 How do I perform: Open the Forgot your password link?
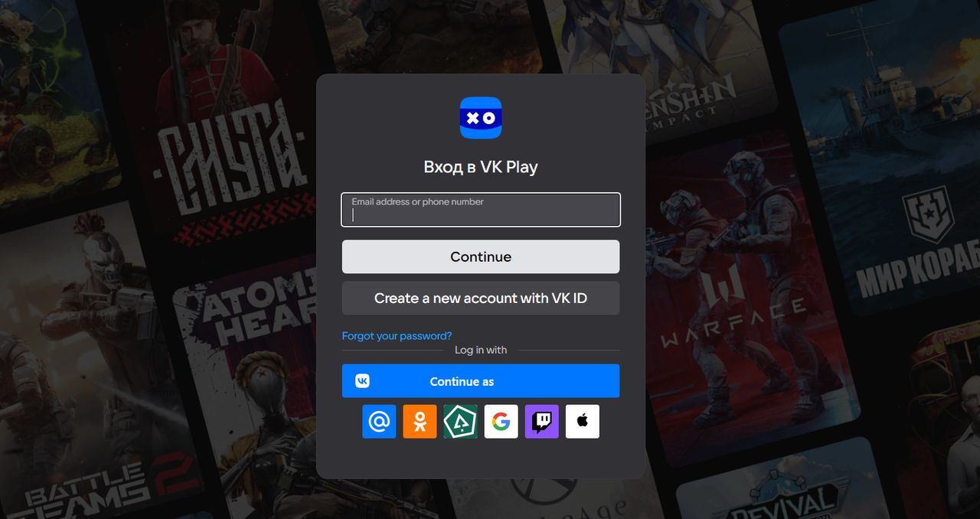pos(397,336)
